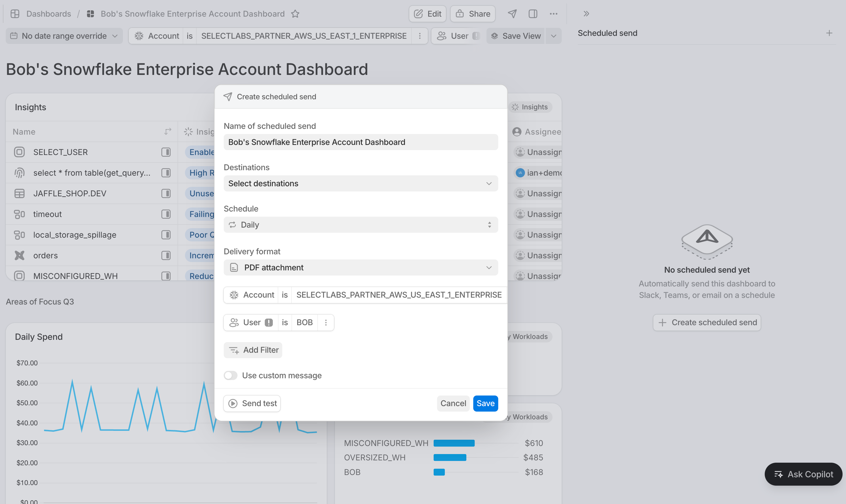The height and width of the screenshot is (504, 846).
Task: Open scheduled send paper plane icon in header
Action: (x=512, y=13)
